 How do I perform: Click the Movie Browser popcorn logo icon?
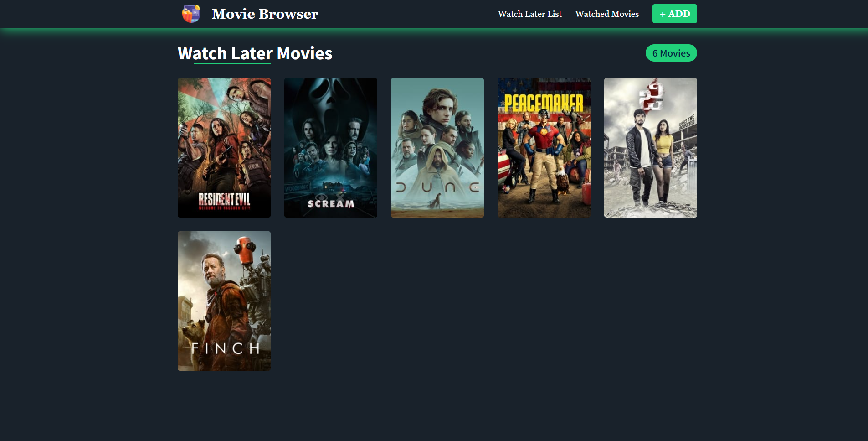point(191,14)
